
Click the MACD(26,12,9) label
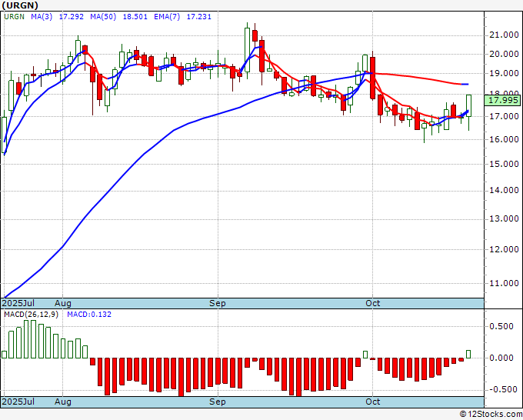click(31, 315)
